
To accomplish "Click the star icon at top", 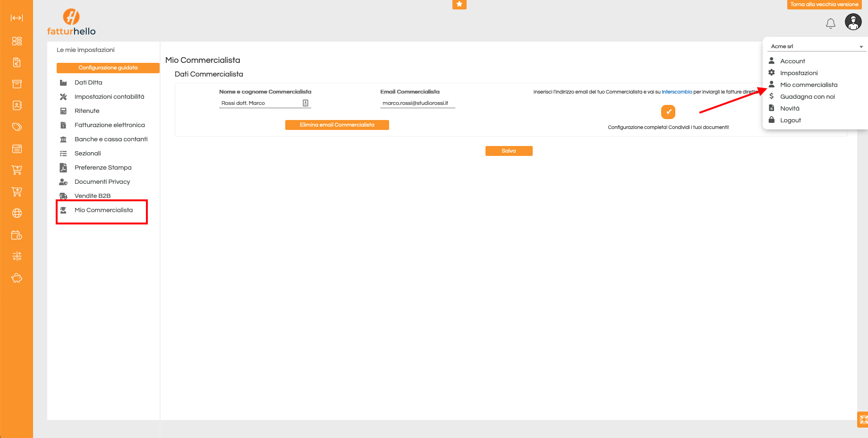I will 459,4.
